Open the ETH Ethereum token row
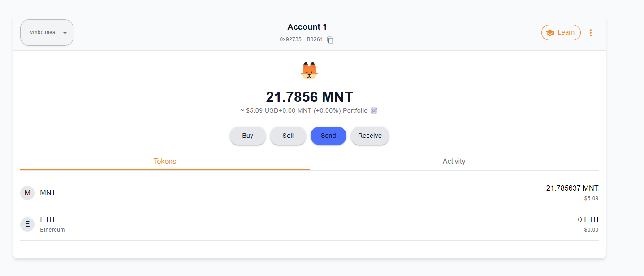The image size is (644, 276). [x=309, y=225]
